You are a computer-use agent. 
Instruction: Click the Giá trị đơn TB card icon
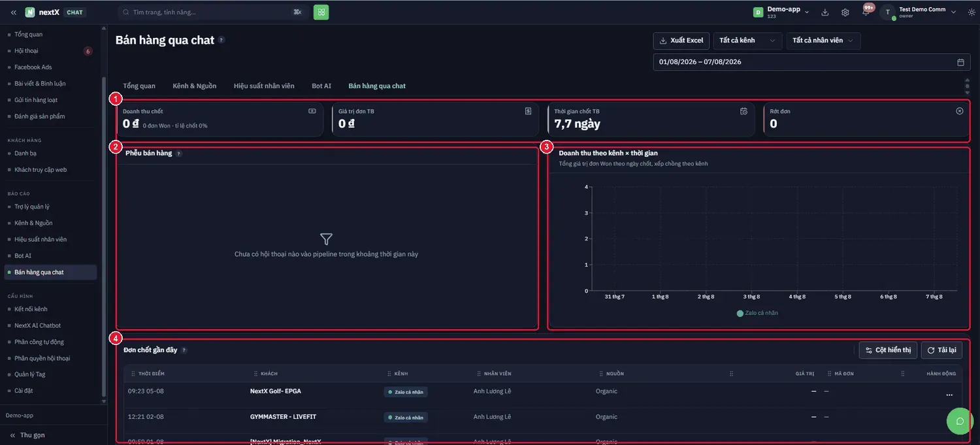coord(528,111)
